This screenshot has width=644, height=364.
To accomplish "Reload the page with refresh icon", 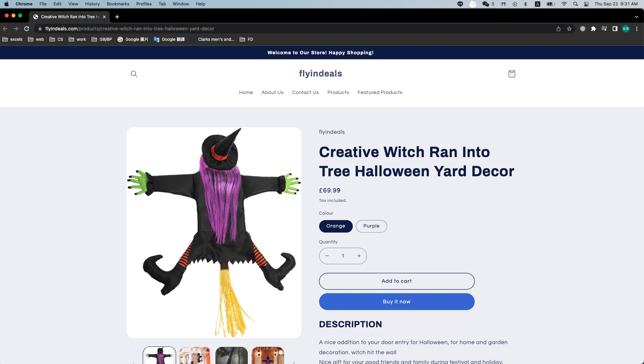I will [27, 29].
